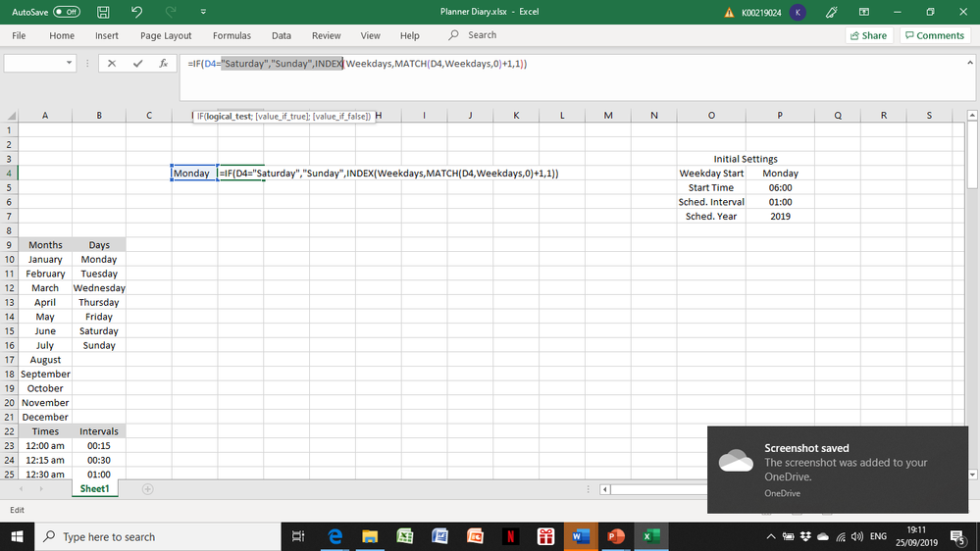Click logical_test in the function tooltip
The image size is (980, 551).
pos(229,117)
